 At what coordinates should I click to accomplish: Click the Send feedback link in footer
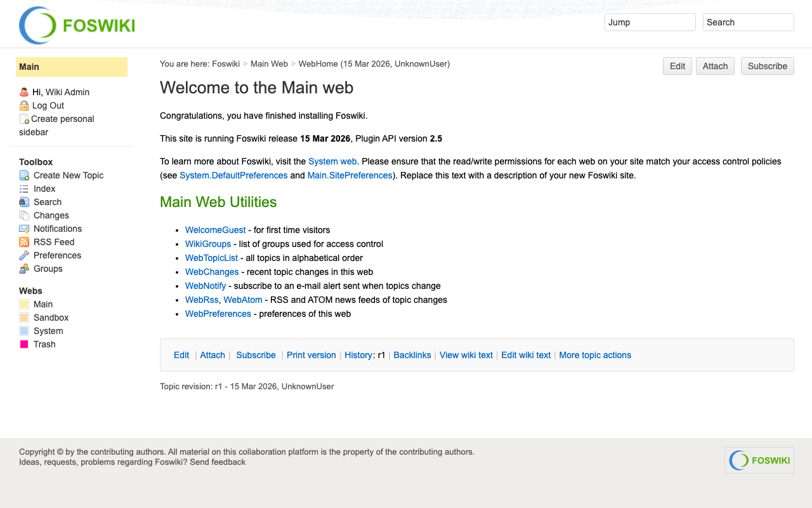pyautogui.click(x=218, y=462)
